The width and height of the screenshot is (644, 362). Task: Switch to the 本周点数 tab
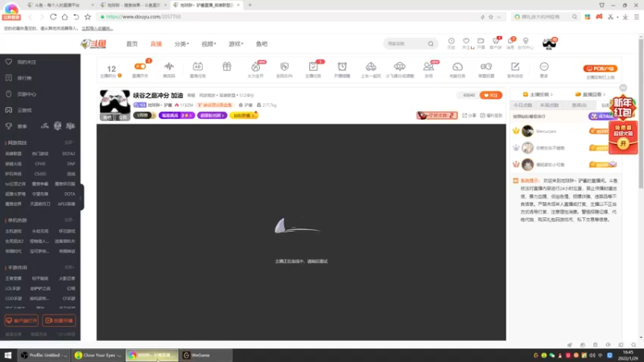pos(550,105)
